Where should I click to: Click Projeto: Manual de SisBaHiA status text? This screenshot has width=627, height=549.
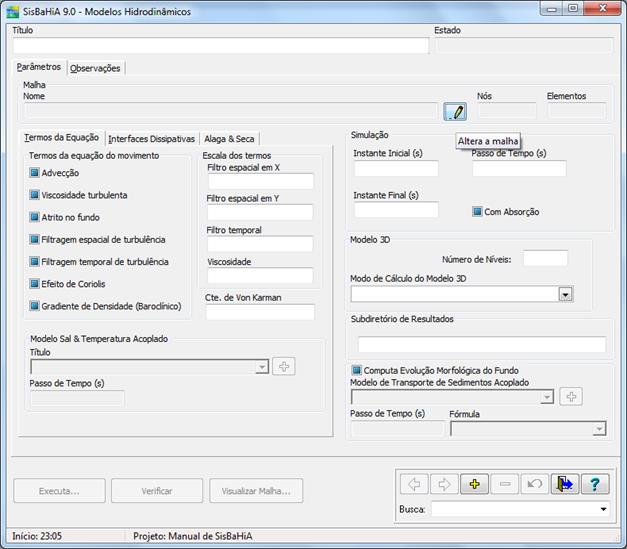click(x=193, y=536)
